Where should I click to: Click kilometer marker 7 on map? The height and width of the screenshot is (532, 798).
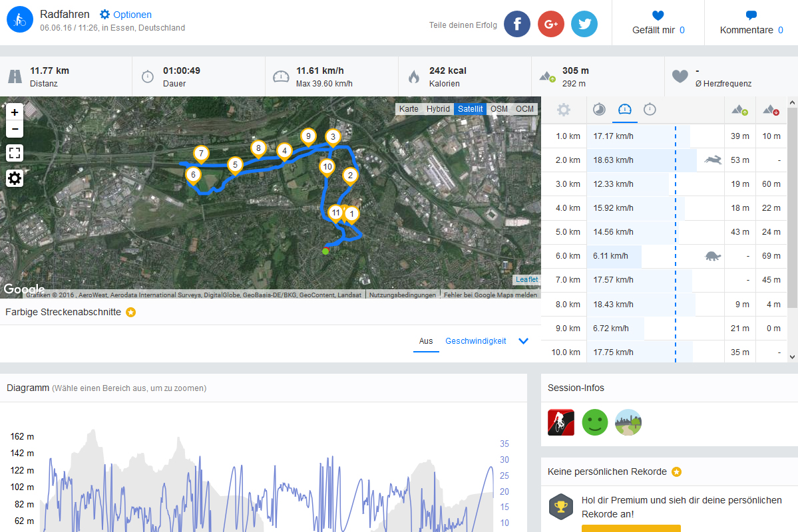pos(201,154)
